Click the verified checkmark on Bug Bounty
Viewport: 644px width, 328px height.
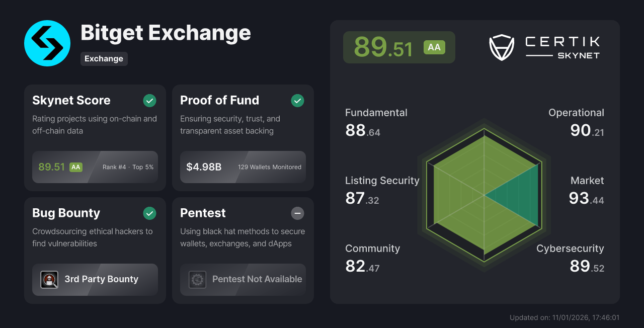click(x=149, y=213)
